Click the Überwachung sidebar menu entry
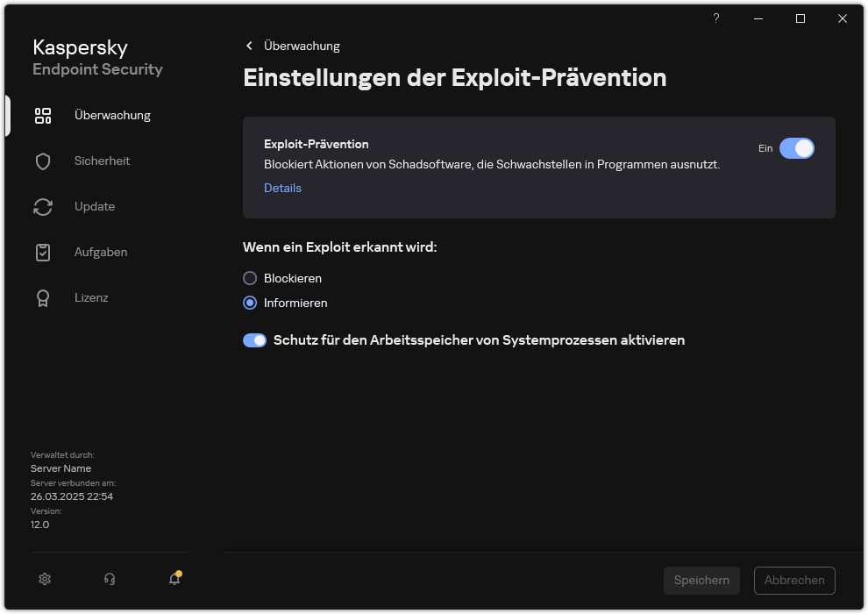This screenshot has height=614, width=868. (113, 115)
